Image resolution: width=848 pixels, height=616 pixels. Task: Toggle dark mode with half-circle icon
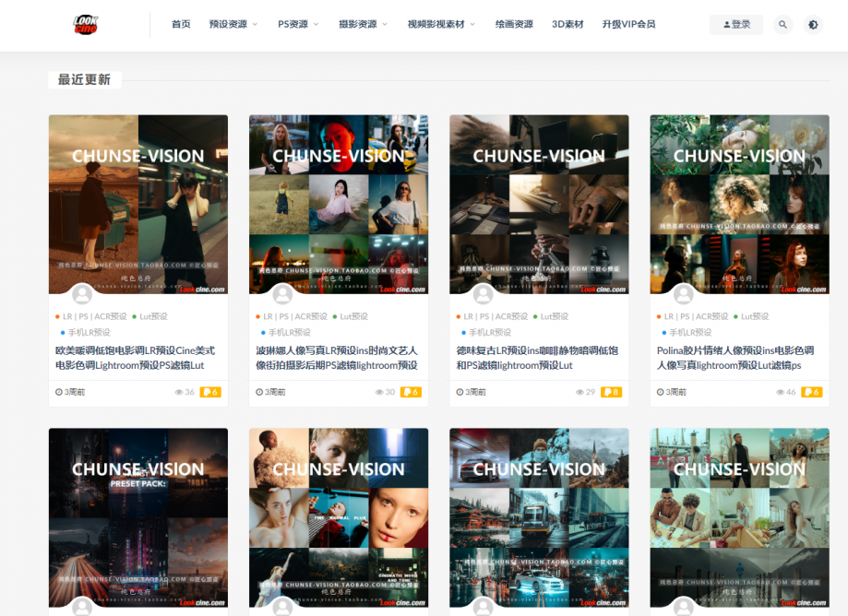coord(812,25)
